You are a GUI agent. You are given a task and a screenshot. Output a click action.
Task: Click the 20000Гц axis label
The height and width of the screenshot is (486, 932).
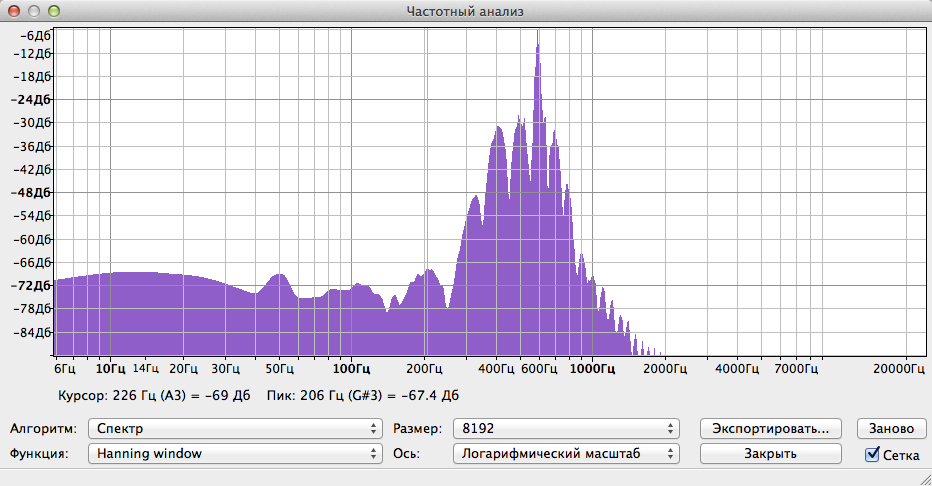(899, 369)
